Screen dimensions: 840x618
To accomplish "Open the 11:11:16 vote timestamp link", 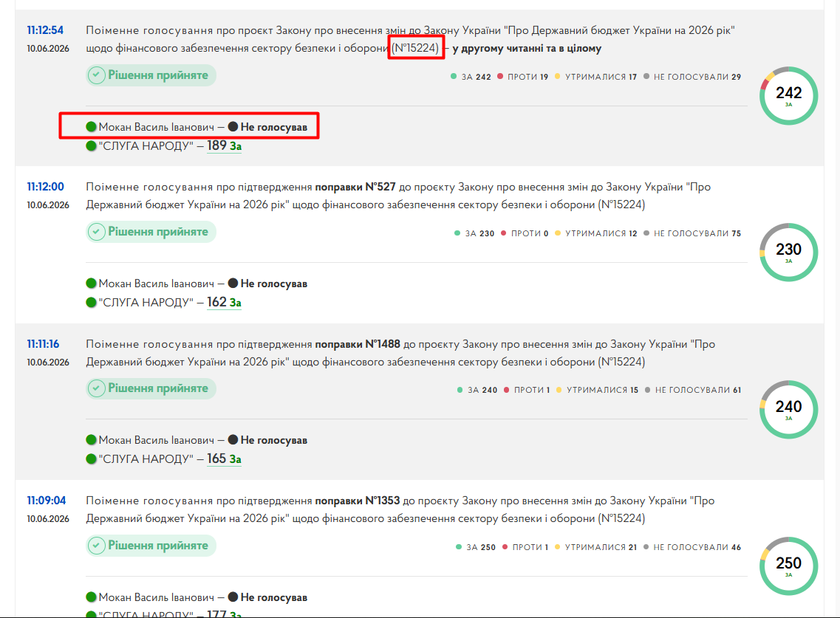I will 43,344.
